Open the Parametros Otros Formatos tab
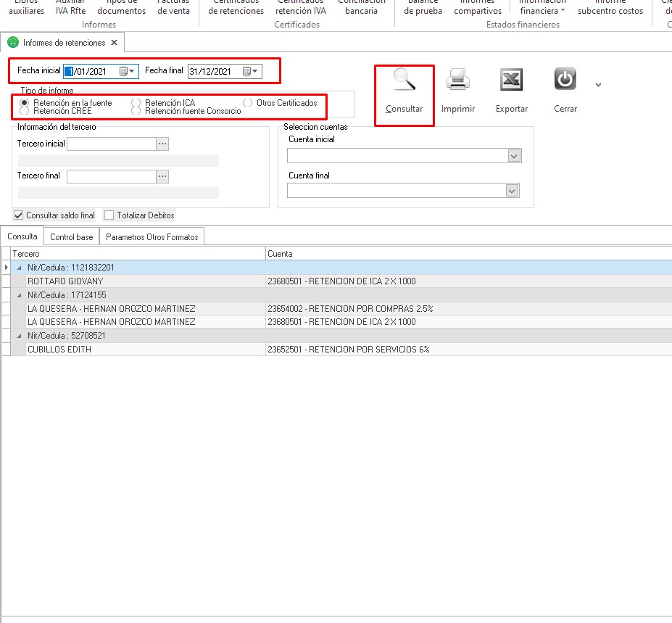672x623 pixels. 152,237
